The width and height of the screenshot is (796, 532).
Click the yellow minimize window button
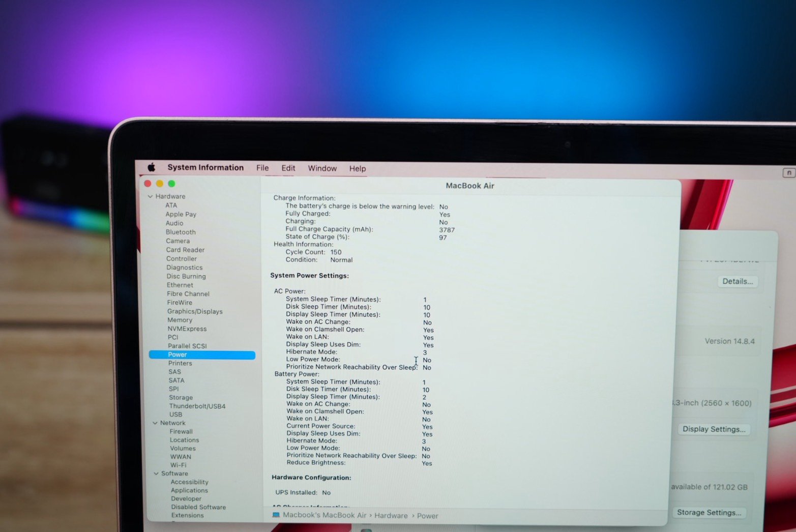click(x=160, y=184)
